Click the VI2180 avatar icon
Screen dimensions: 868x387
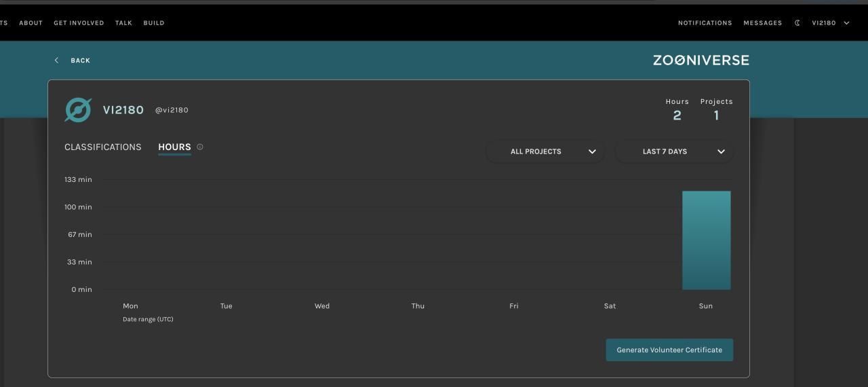tap(78, 110)
